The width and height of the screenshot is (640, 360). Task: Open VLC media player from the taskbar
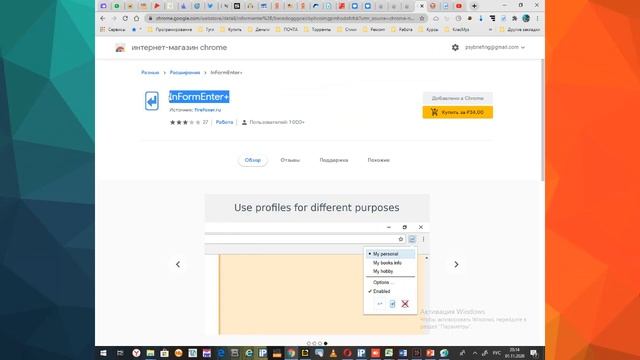click(x=333, y=353)
